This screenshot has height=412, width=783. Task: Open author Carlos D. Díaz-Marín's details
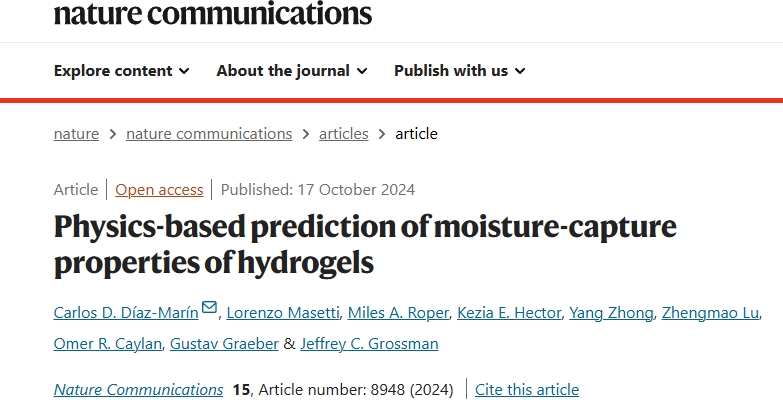[126, 313]
